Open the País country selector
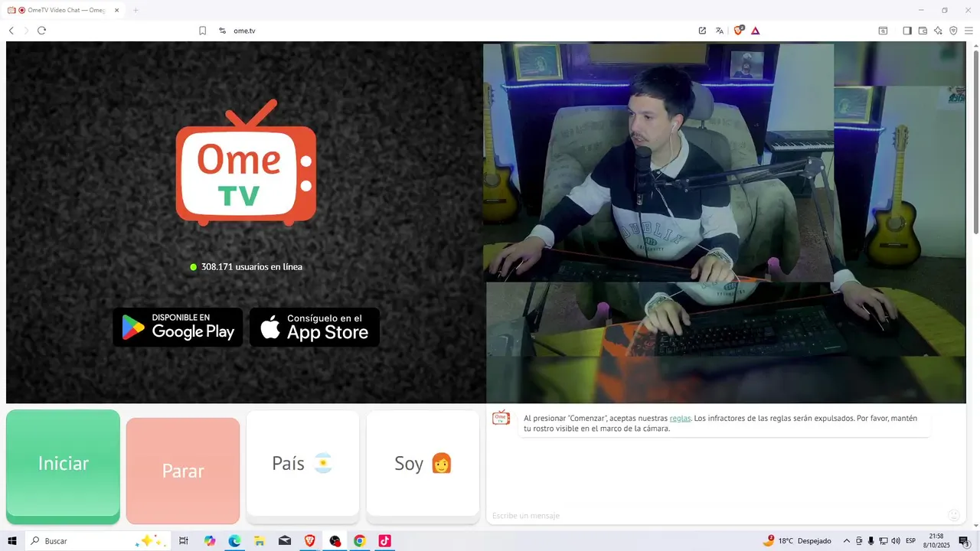This screenshot has height=551, width=980. coord(302,464)
